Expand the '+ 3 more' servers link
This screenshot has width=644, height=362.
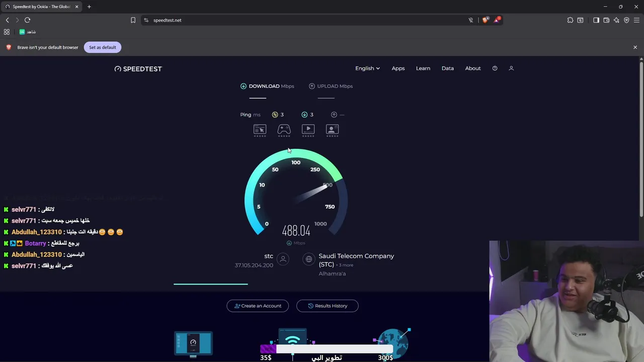345,265
